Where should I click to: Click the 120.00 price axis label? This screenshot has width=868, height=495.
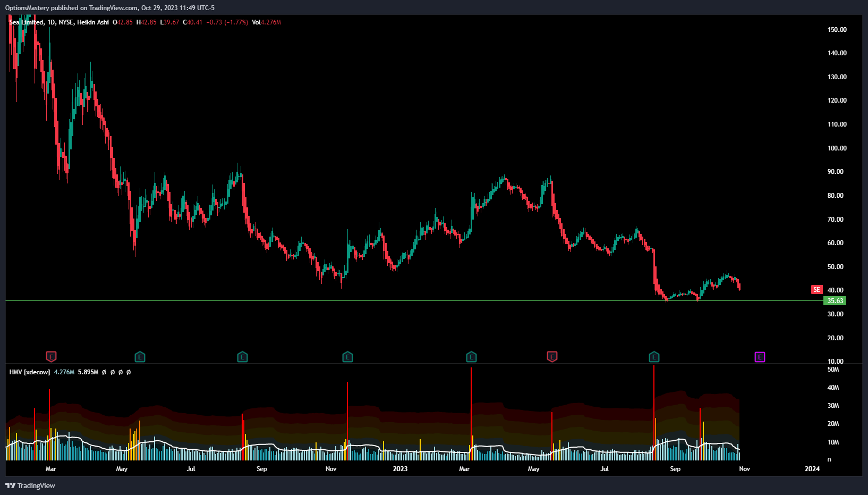[x=837, y=100]
